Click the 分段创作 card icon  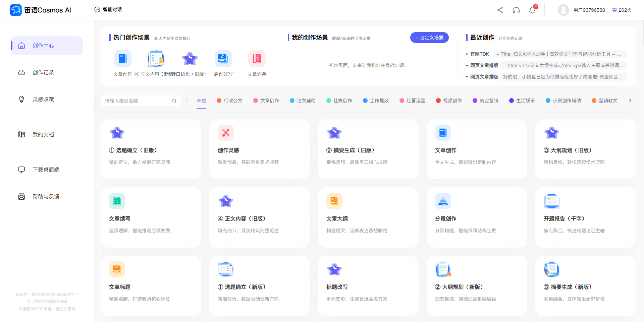coord(443,201)
